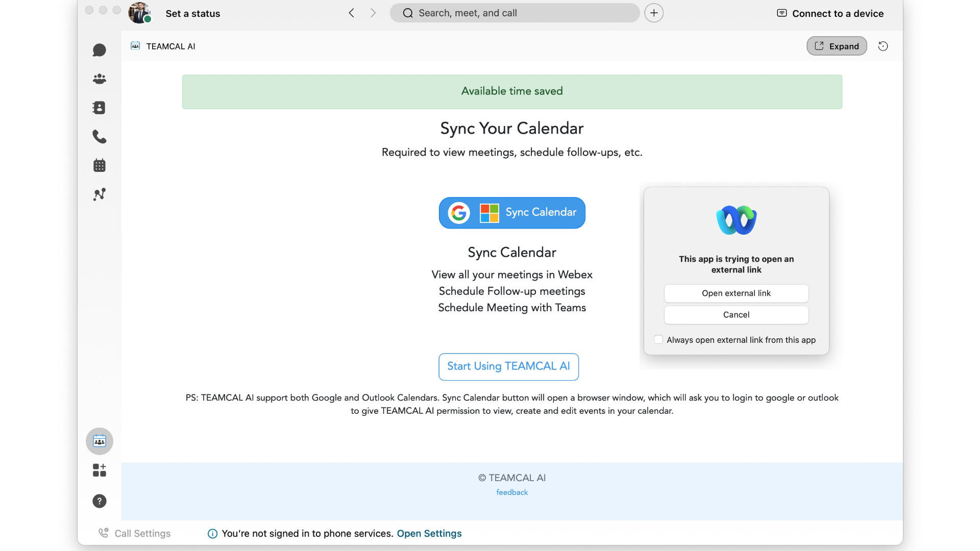Open the analytics graph icon in sidebar

[100, 194]
